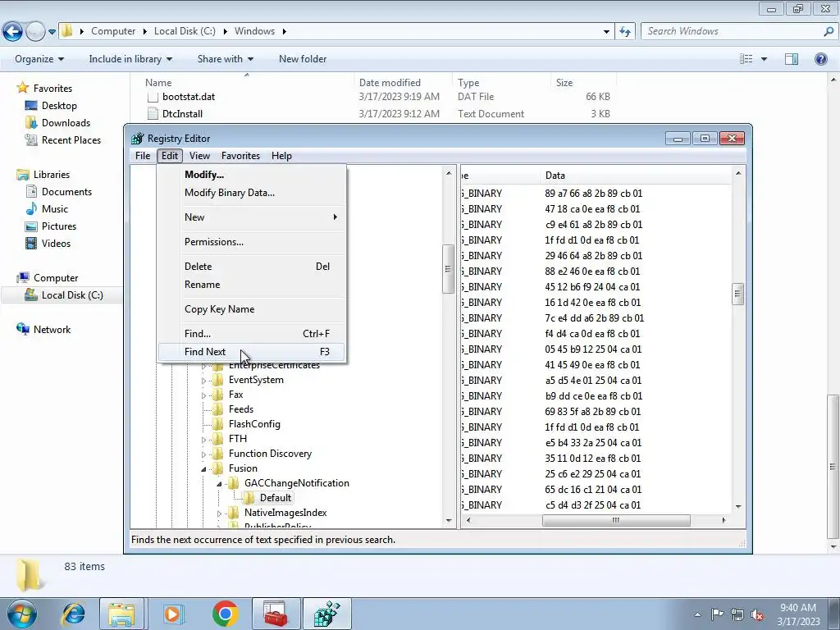Click the Registry Editor title bar icon
Viewport: 840px width, 630px height.
(138, 138)
